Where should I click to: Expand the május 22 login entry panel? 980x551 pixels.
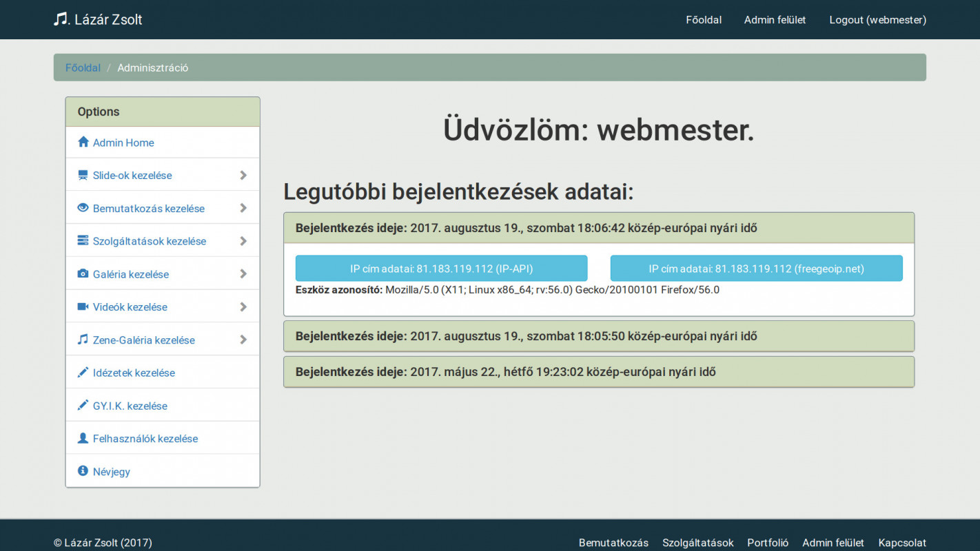(x=505, y=372)
